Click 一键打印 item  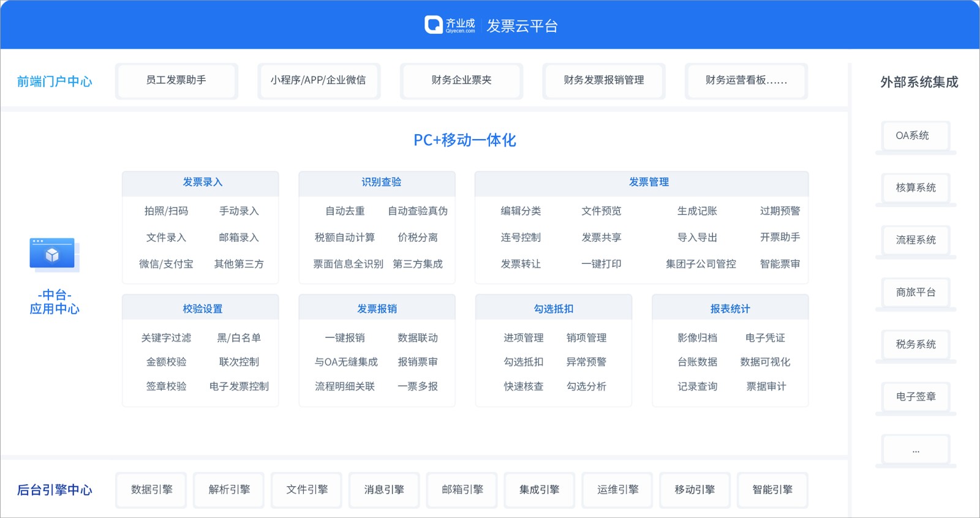pyautogui.click(x=601, y=264)
